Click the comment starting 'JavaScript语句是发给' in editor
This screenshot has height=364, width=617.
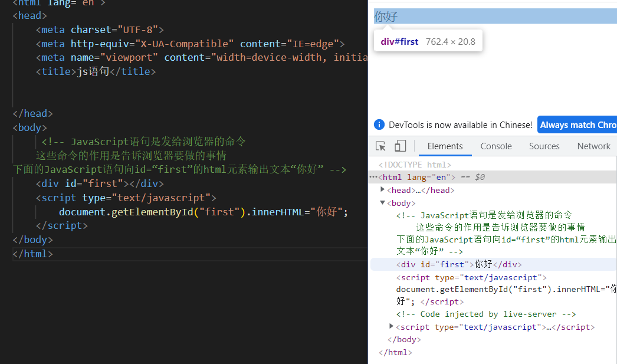[x=143, y=142]
